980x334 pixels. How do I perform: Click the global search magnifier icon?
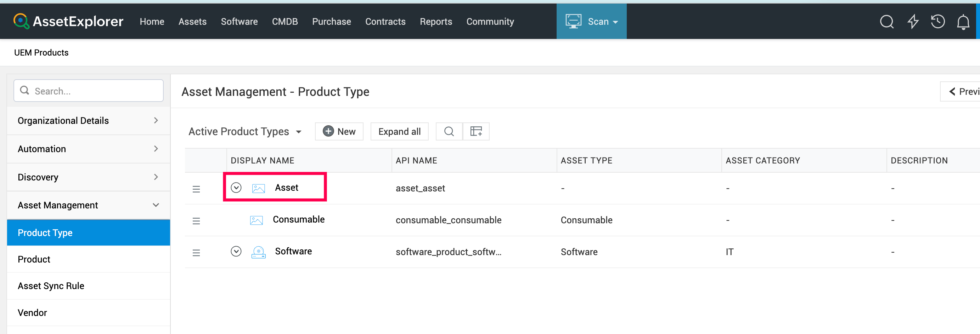(x=886, y=22)
